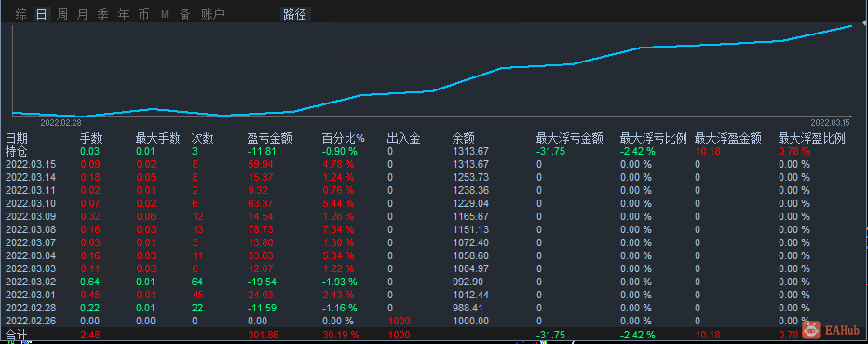Open the 币 currency tab
The image size is (868, 344).
click(144, 14)
